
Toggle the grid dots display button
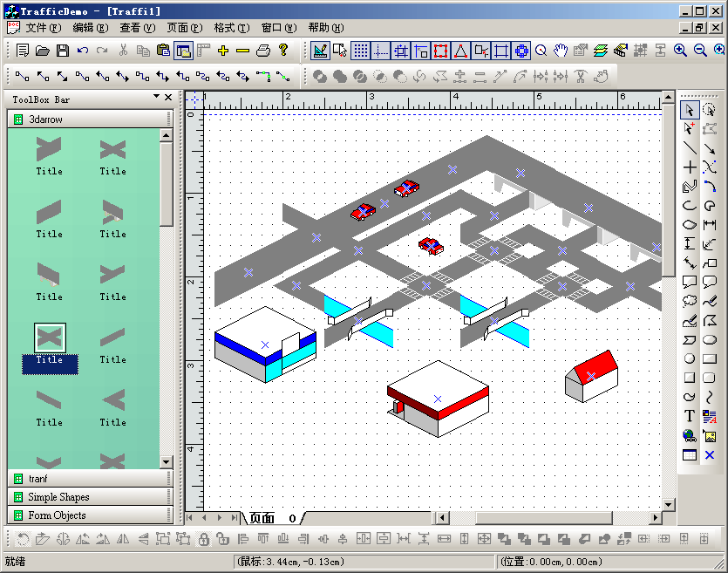[x=360, y=51]
